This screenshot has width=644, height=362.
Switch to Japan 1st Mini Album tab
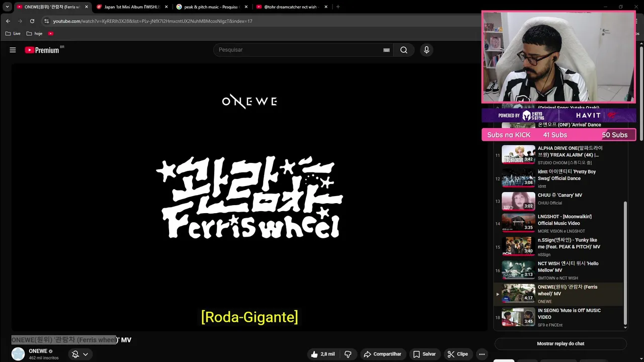pyautogui.click(x=132, y=7)
